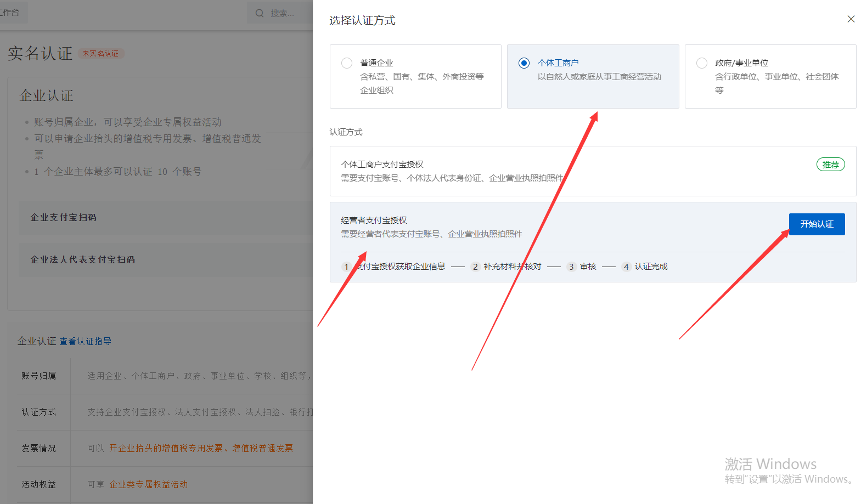861x504 pixels.
Task: Click step 1 circle in progress steps
Action: 346,267
